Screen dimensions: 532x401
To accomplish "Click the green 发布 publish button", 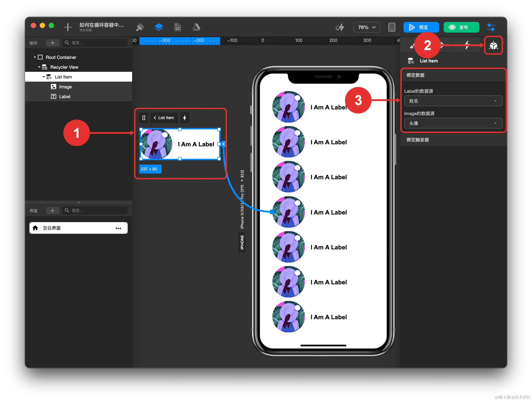I will (461, 27).
